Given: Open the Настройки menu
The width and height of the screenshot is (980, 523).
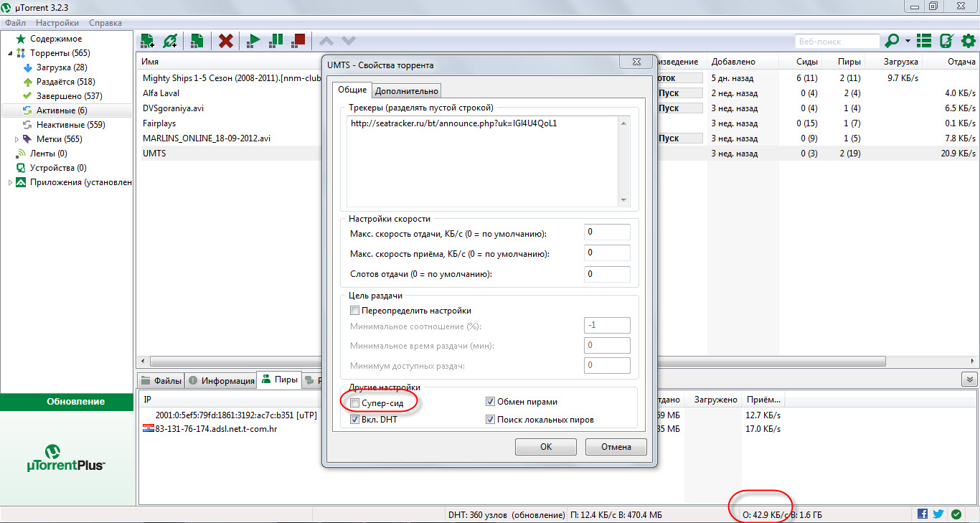Looking at the screenshot, I should 57,23.
